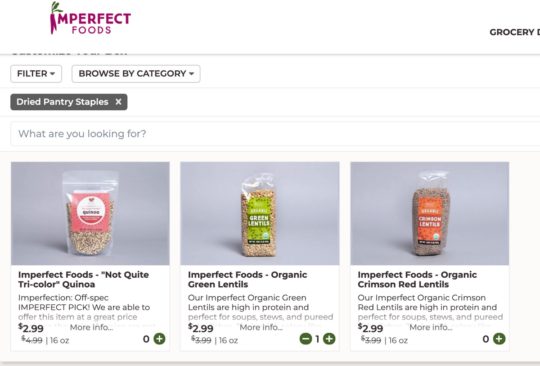540x366 pixels.
Task: Open the Filter dropdown
Action: [x=36, y=74]
